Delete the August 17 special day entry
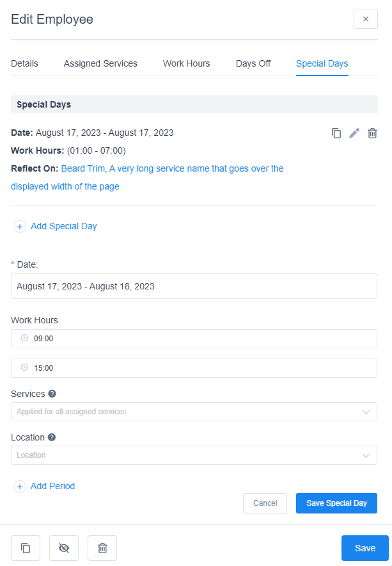 (x=372, y=133)
